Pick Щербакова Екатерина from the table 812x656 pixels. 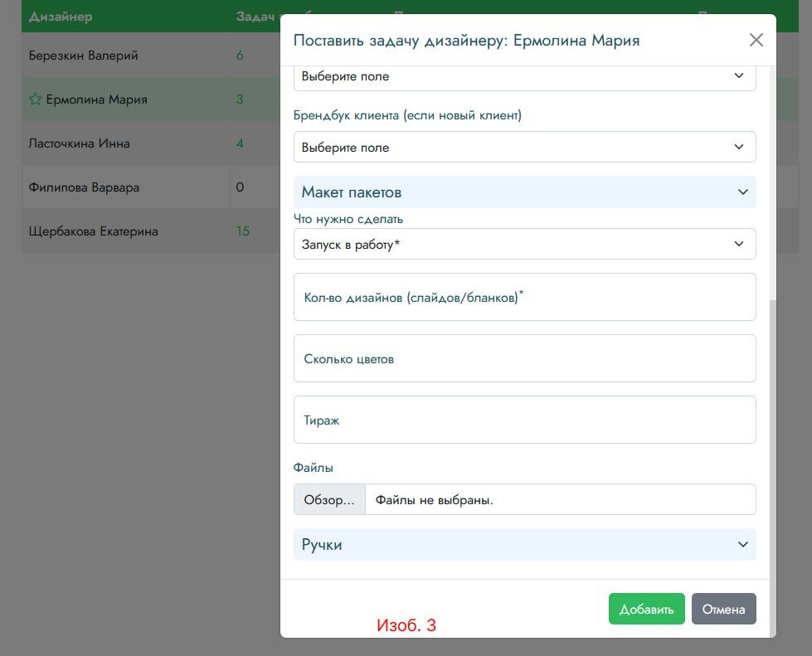click(x=93, y=231)
